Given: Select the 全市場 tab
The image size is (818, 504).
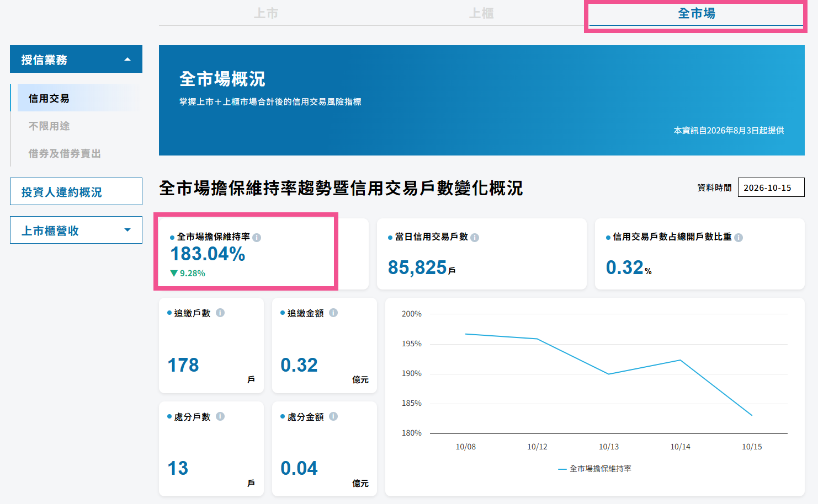Looking at the screenshot, I should (696, 13).
